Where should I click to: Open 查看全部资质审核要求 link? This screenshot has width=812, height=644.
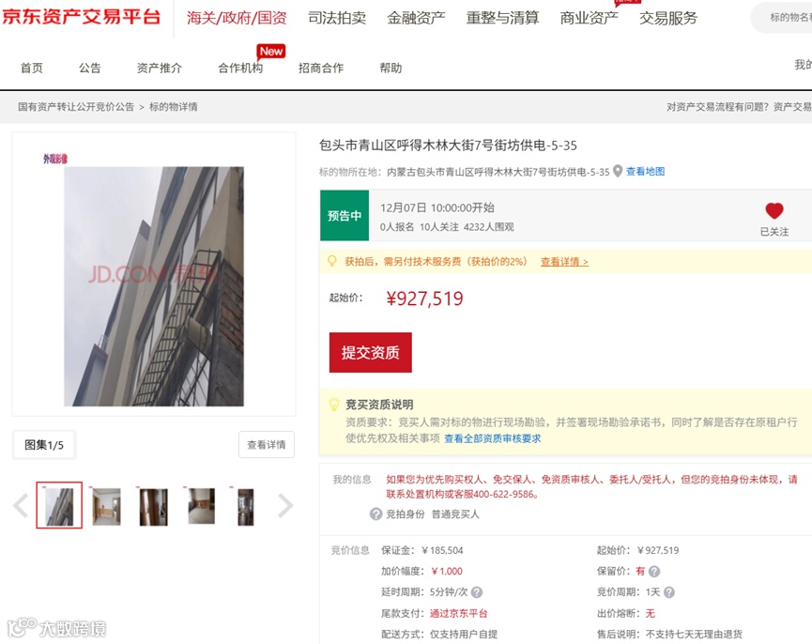tap(493, 438)
